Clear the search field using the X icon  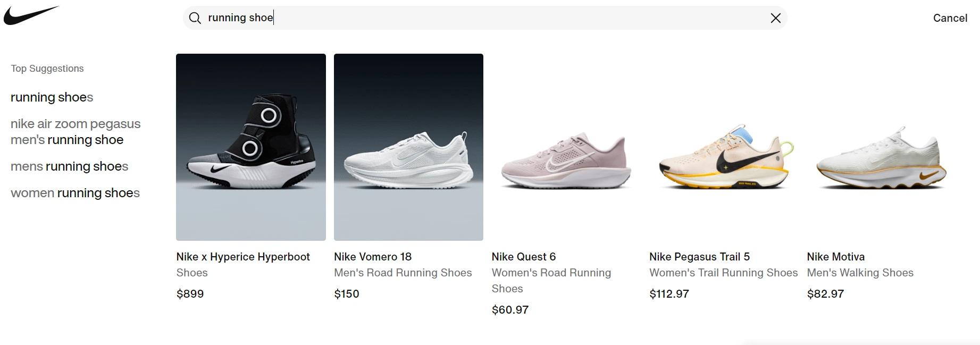(775, 18)
